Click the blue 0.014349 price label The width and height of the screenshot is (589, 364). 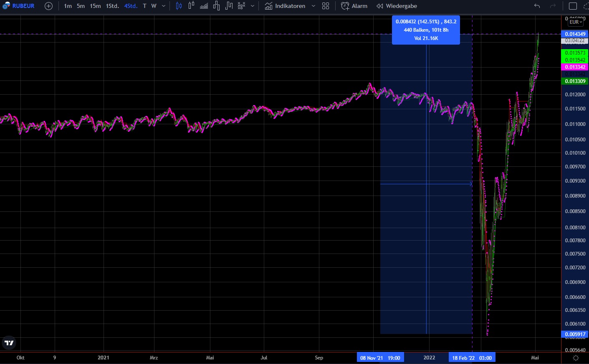575,34
